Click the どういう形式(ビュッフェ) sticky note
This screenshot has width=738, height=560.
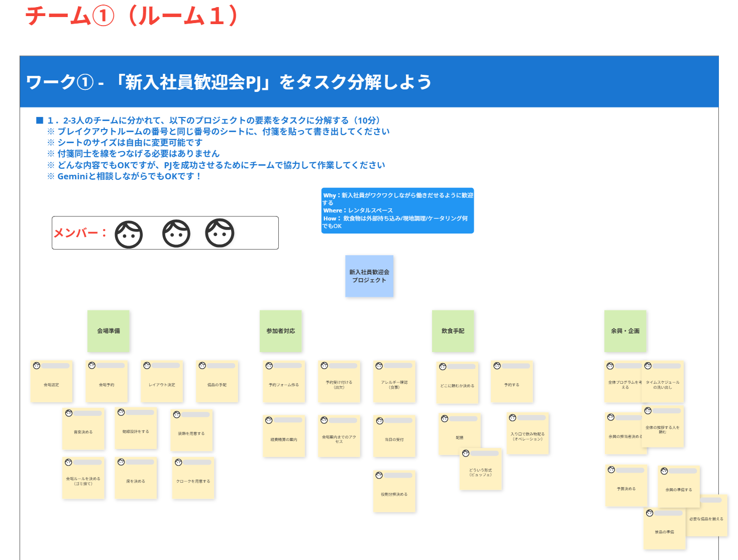click(x=481, y=473)
